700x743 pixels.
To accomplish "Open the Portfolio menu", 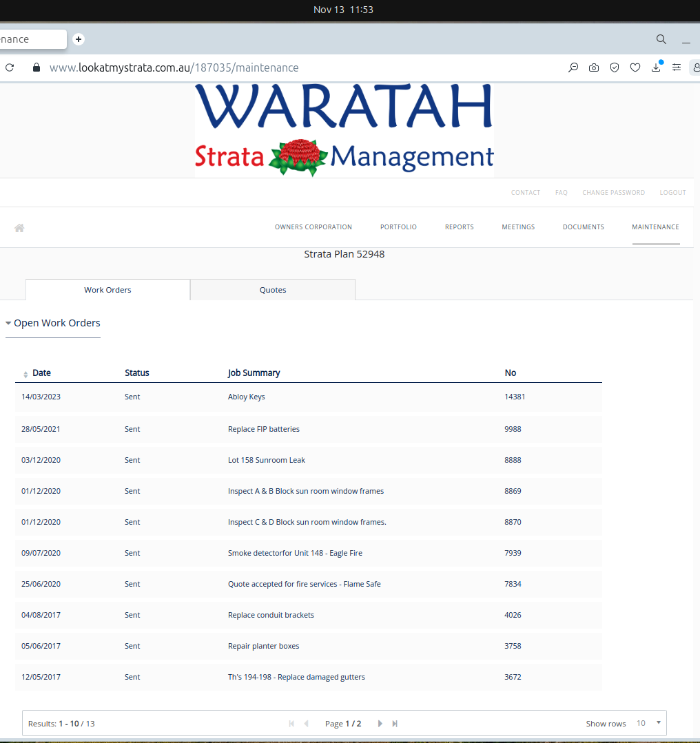I will coord(398,227).
